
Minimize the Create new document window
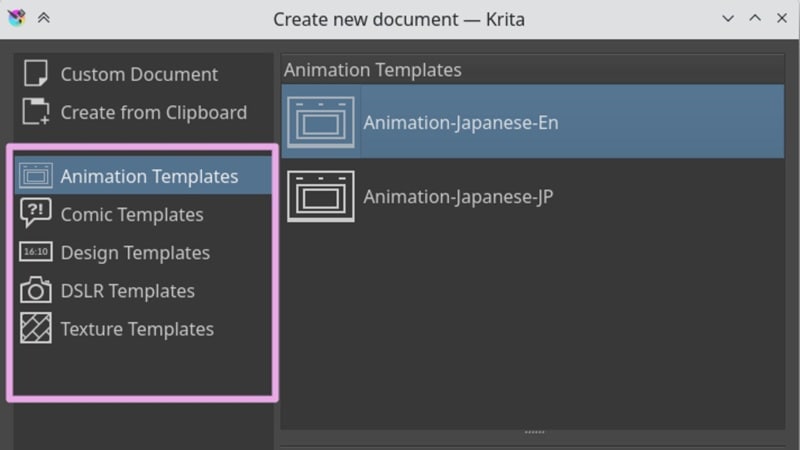[728, 18]
